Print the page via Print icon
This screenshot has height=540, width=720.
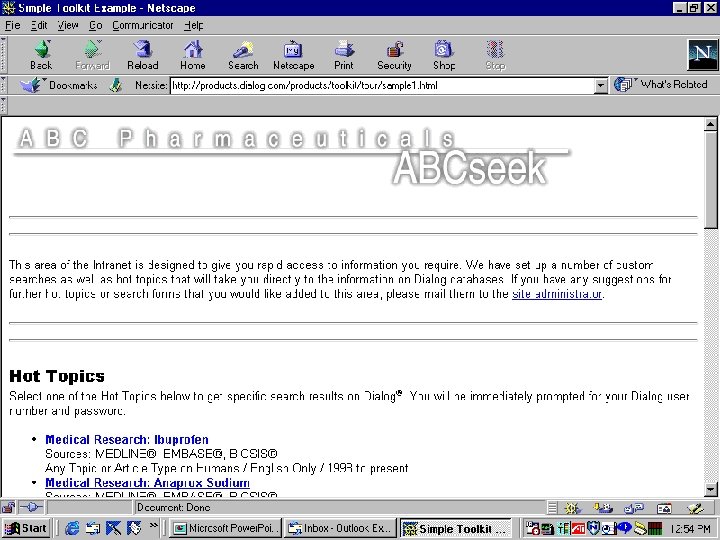point(344,55)
